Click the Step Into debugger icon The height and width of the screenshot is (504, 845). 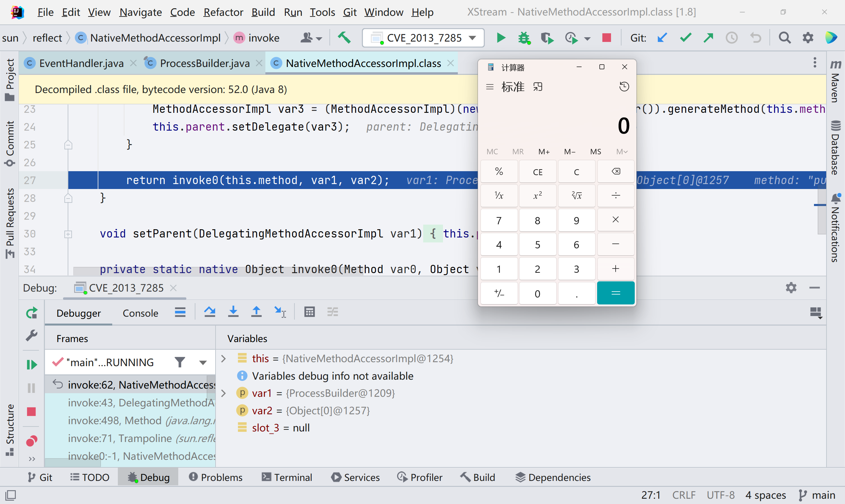tap(233, 312)
